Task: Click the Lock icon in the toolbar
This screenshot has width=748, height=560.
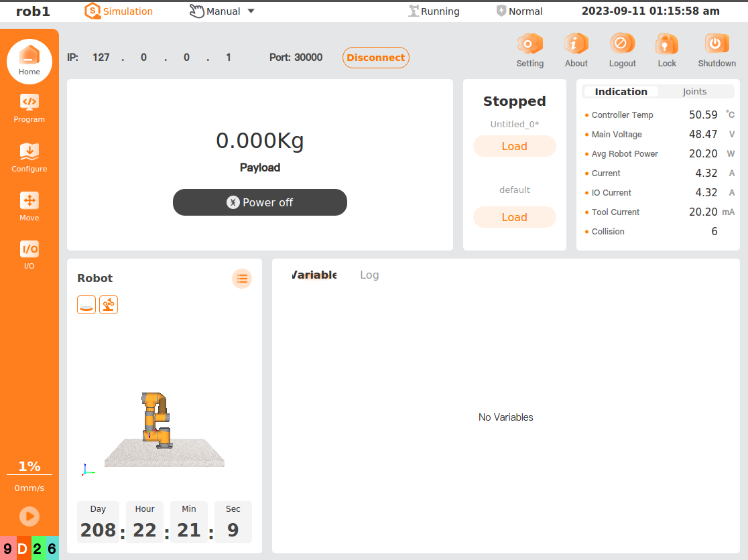Action: [x=666, y=44]
